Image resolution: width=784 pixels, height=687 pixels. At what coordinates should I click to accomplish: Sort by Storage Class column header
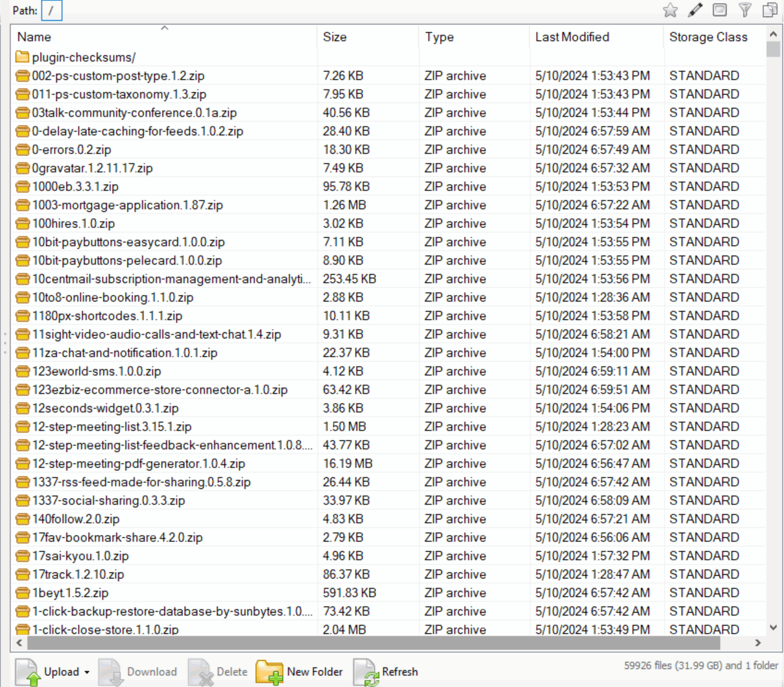pos(714,37)
